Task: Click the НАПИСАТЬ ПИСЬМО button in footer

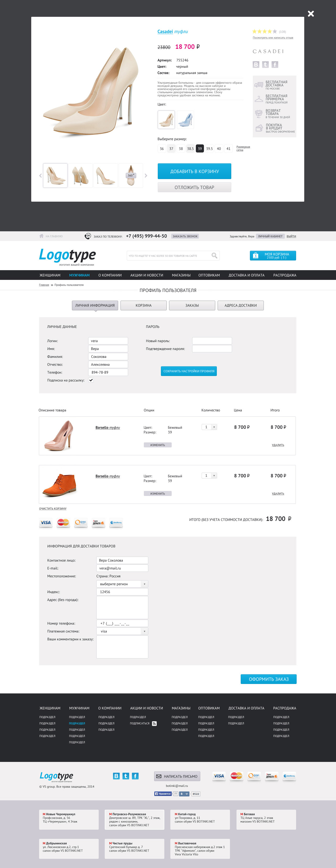Action: (177, 776)
